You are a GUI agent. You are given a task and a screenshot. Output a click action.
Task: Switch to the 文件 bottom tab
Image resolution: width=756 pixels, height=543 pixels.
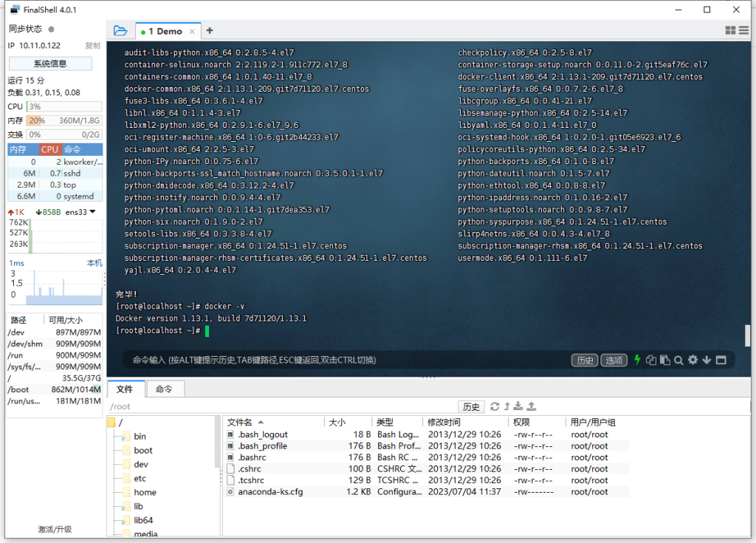point(124,389)
